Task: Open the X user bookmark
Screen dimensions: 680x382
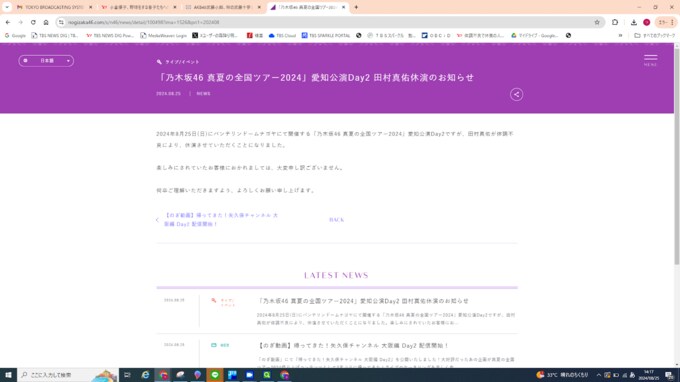Action: click(x=215, y=36)
